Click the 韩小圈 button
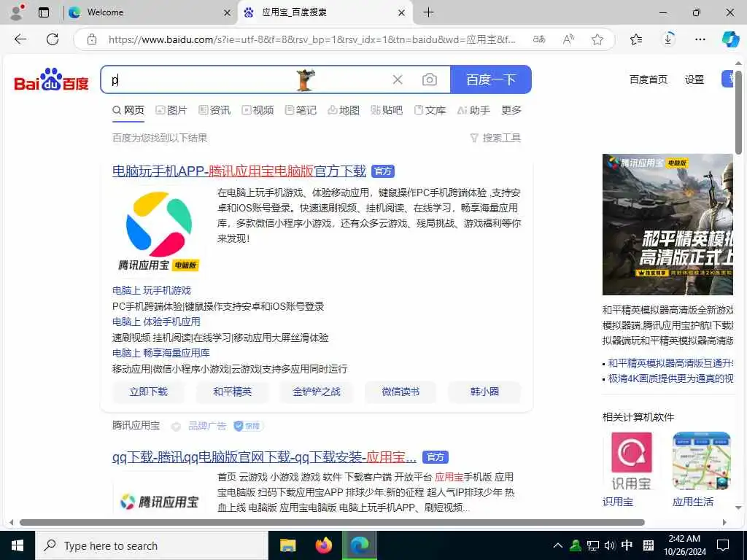This screenshot has width=747, height=560. [484, 392]
